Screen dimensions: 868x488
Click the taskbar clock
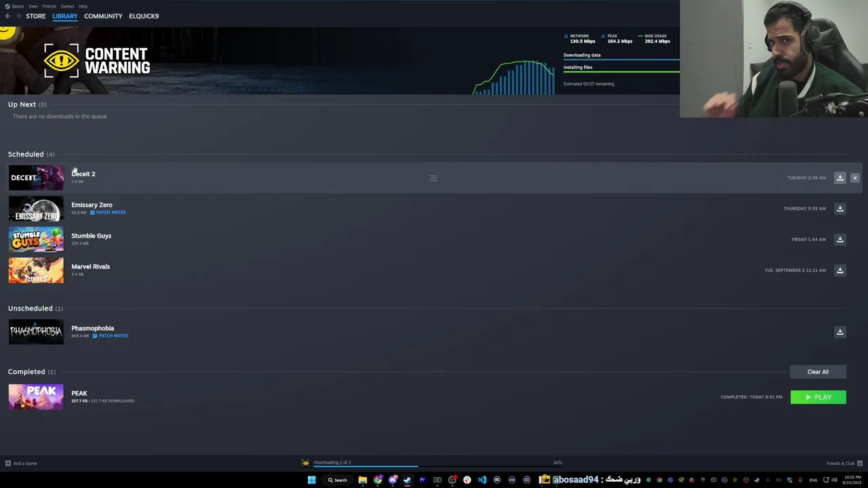[850, 480]
